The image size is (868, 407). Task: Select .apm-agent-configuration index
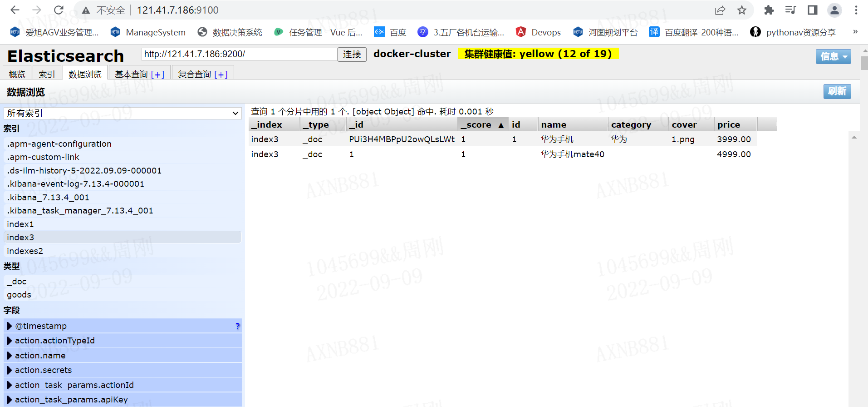click(123, 144)
